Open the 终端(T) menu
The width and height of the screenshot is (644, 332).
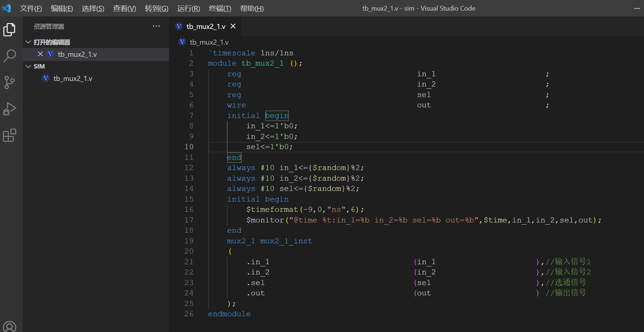click(220, 8)
